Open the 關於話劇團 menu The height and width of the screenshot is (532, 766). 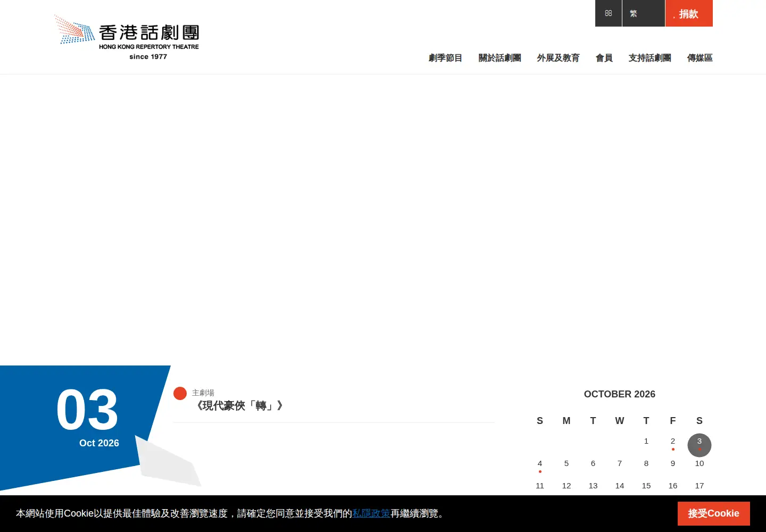tap(500, 58)
